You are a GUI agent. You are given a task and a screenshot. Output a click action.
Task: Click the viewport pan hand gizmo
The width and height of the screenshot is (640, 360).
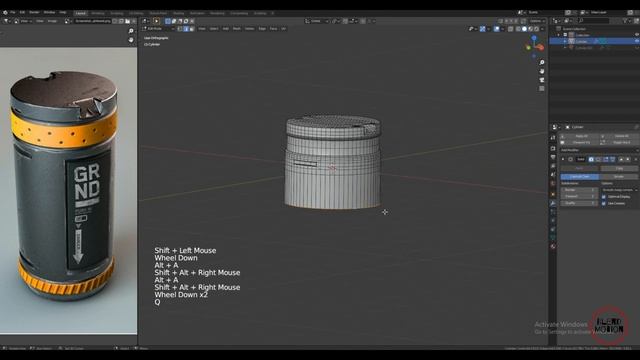click(x=542, y=71)
